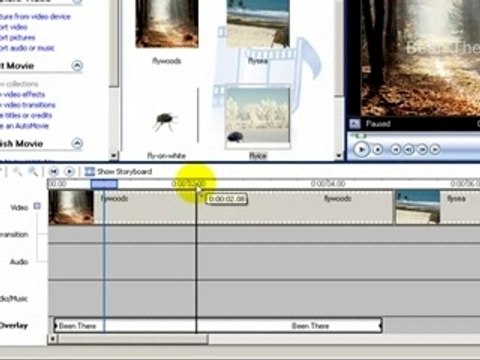Open the Make an AutoMovie link
Image resolution: width=480 pixels, height=360 pixels.
(24, 126)
